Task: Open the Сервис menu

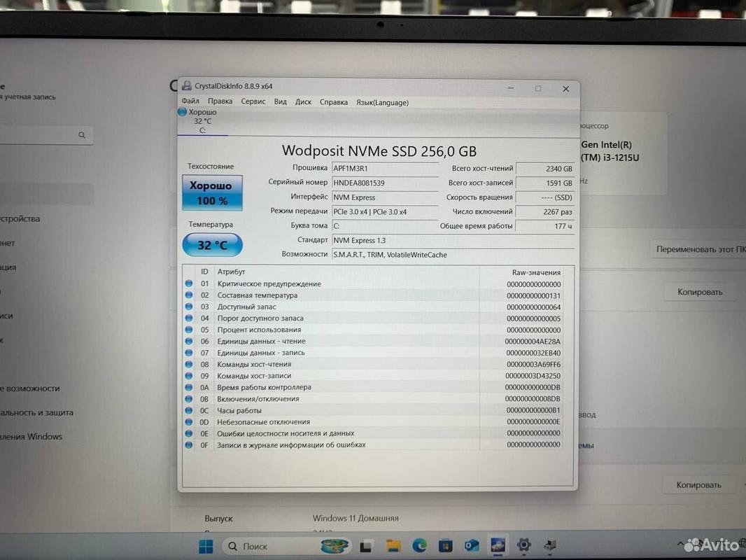Action: [253, 101]
